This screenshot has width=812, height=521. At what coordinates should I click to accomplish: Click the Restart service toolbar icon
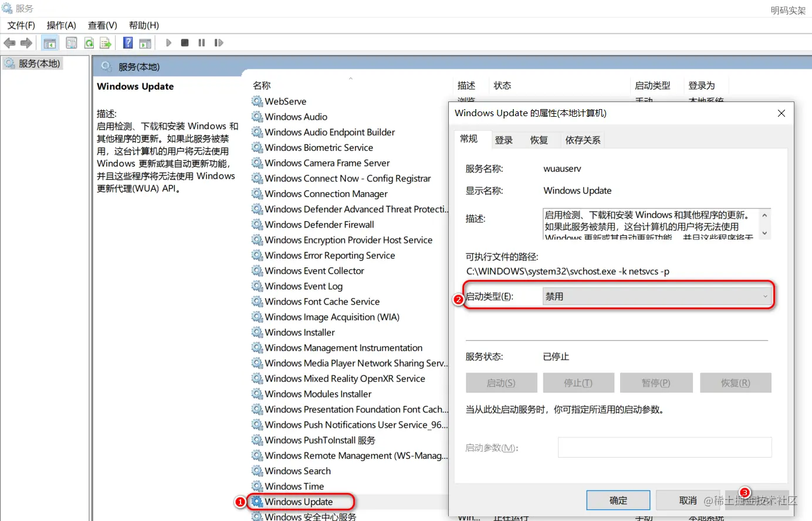click(219, 43)
